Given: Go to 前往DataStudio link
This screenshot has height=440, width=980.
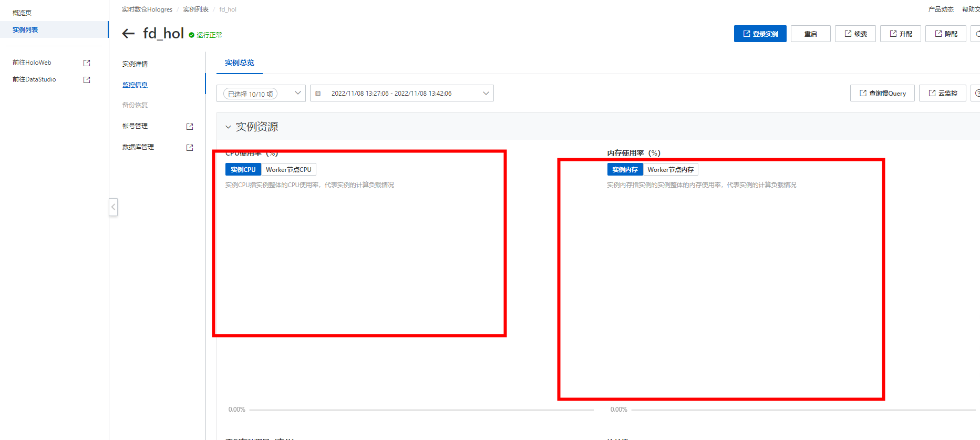Looking at the screenshot, I should pyautogui.click(x=34, y=79).
